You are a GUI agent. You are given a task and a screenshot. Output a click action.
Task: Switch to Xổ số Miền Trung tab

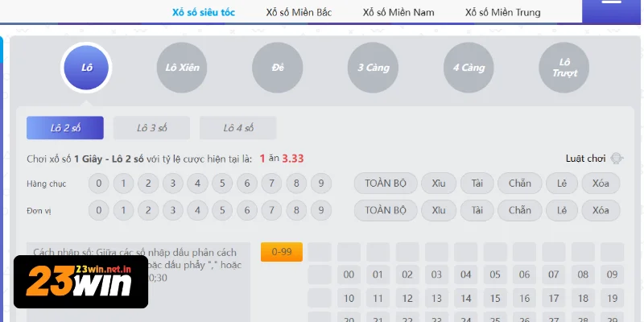click(502, 12)
